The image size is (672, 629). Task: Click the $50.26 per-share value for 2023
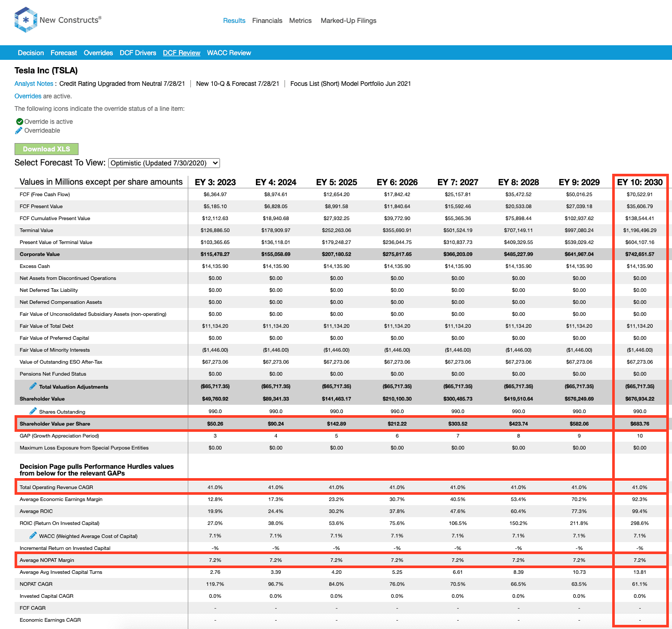pos(215,424)
